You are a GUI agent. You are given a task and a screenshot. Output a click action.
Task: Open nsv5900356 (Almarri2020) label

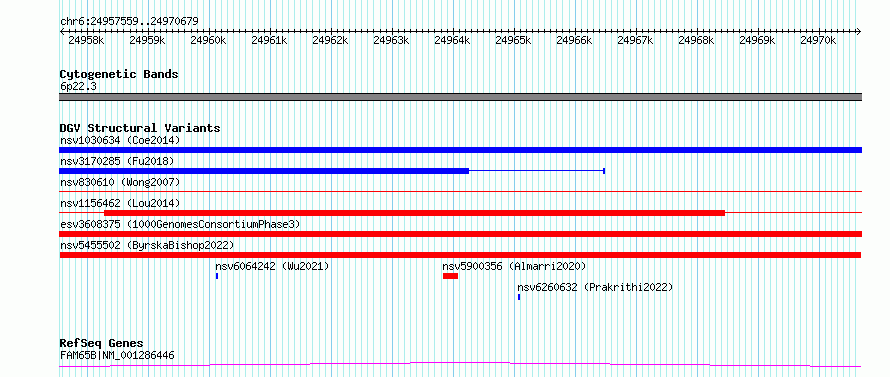[514, 266]
